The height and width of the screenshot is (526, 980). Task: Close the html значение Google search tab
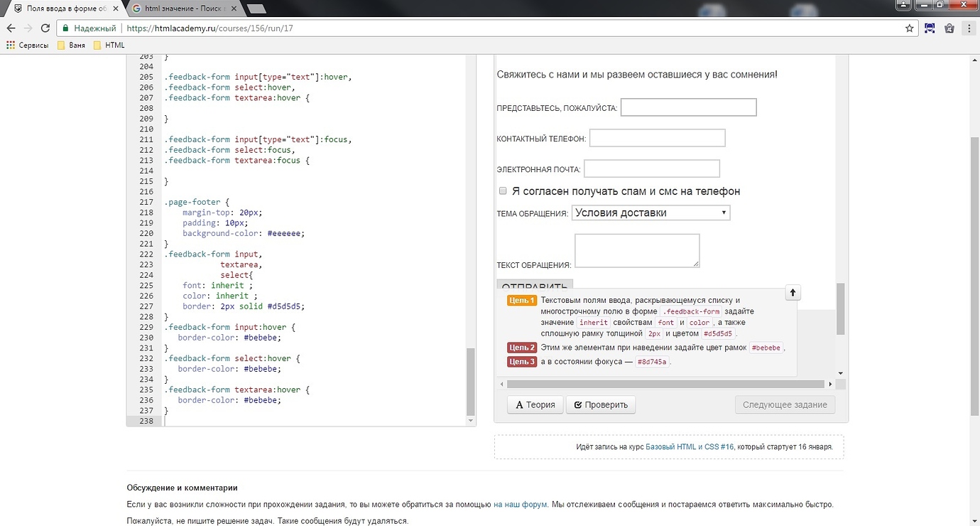(x=234, y=9)
